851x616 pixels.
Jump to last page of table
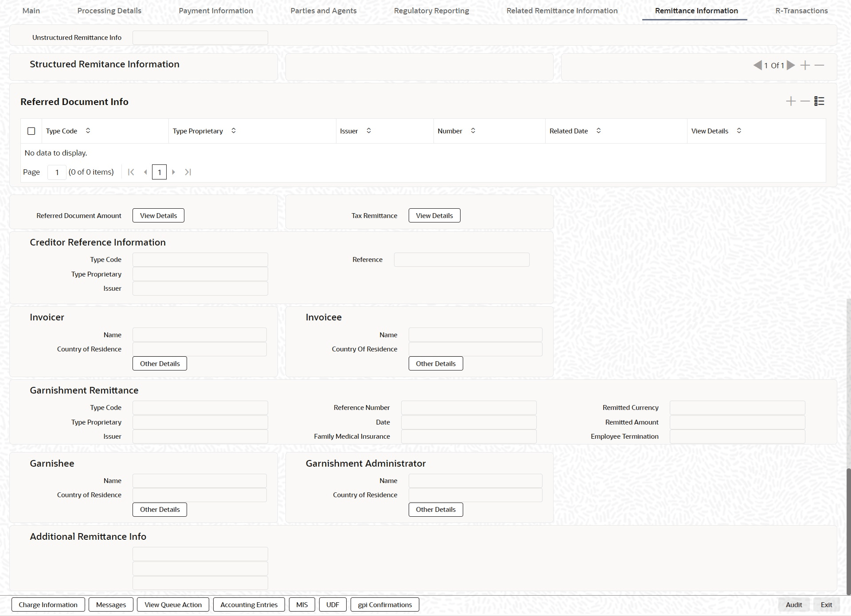click(x=188, y=172)
